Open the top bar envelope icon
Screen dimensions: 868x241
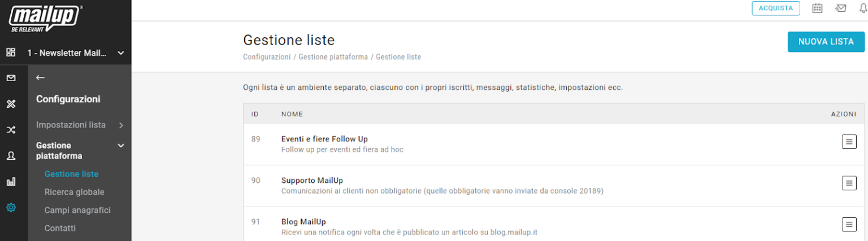(x=841, y=8)
